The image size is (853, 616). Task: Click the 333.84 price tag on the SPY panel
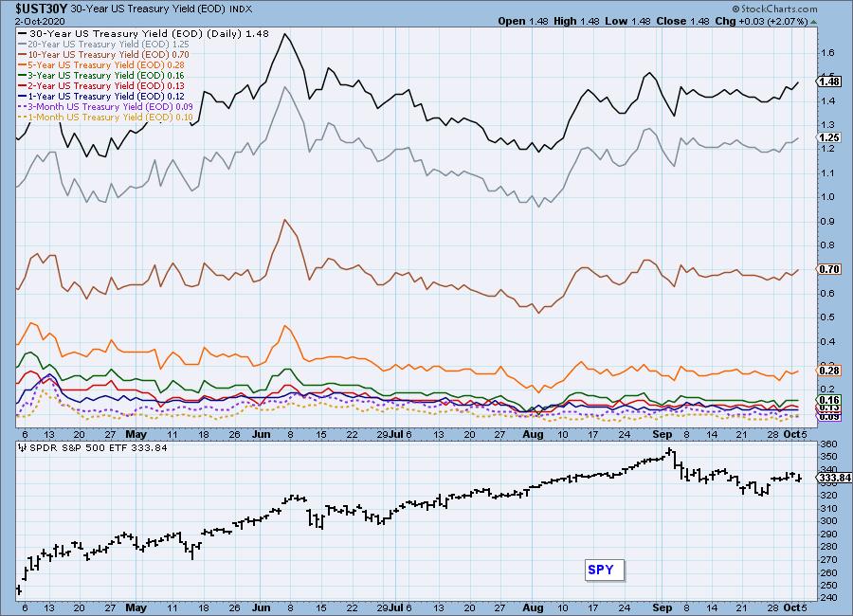tap(834, 478)
